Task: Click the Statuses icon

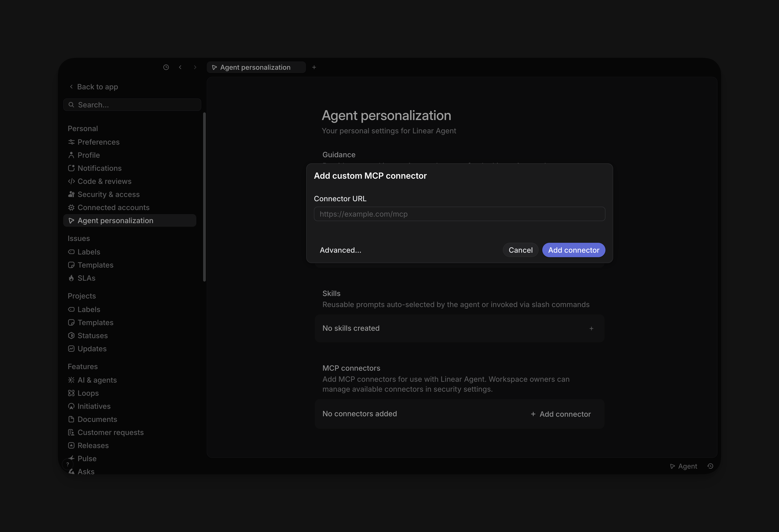Action: [71, 335]
